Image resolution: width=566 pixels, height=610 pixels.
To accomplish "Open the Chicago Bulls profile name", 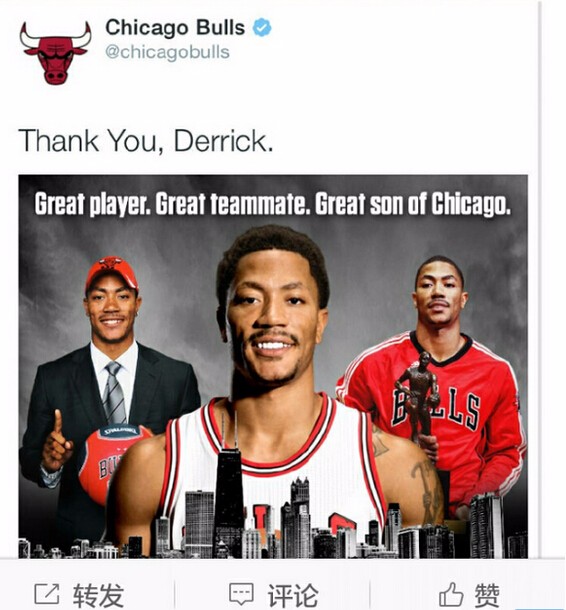I will tap(175, 28).
